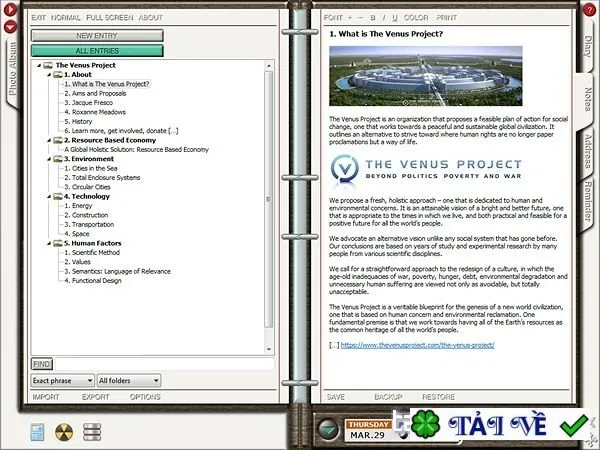This screenshot has height=450, width=600.
Task: Open OPTIONS at the bottom
Action: coord(145,397)
